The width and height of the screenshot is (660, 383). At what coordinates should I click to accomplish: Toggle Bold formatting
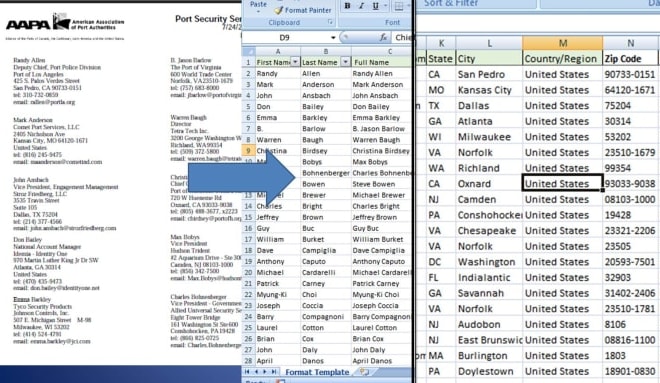(x=347, y=6)
